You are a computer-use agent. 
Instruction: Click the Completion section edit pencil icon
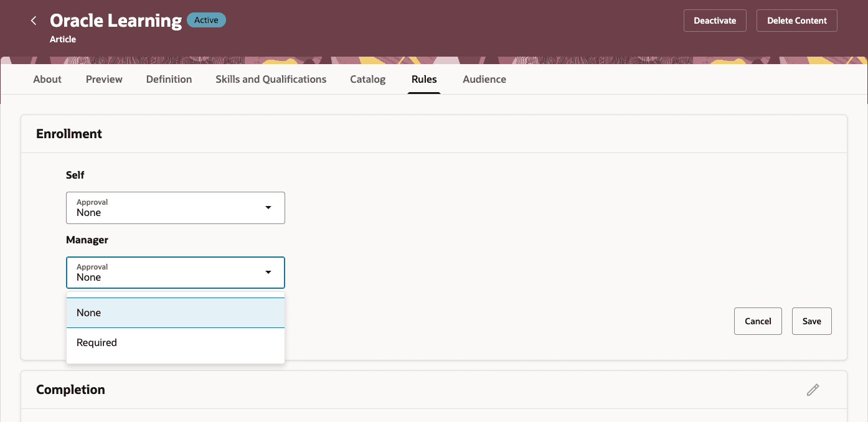pos(813,390)
